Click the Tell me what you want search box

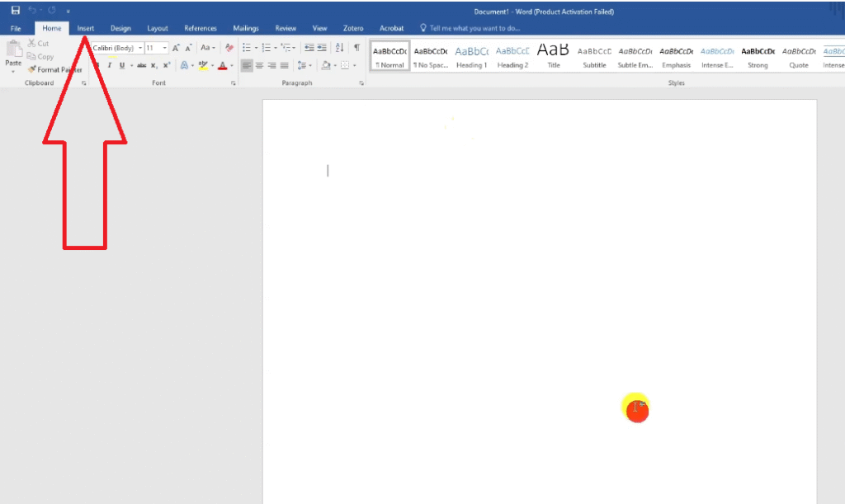pyautogui.click(x=474, y=28)
